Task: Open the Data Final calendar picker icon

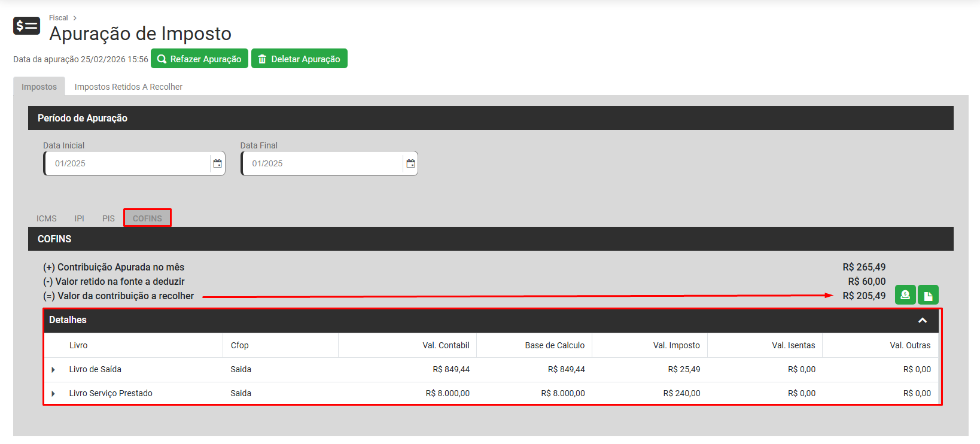Action: [x=410, y=163]
